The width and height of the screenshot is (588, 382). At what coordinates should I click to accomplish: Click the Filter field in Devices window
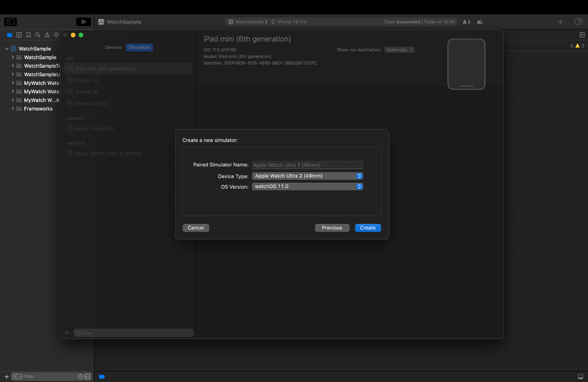point(134,333)
